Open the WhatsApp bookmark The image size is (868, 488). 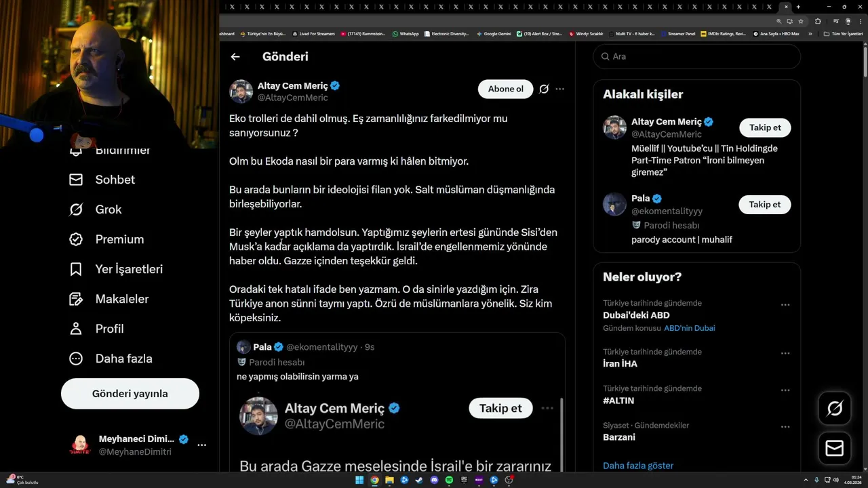[x=406, y=33]
